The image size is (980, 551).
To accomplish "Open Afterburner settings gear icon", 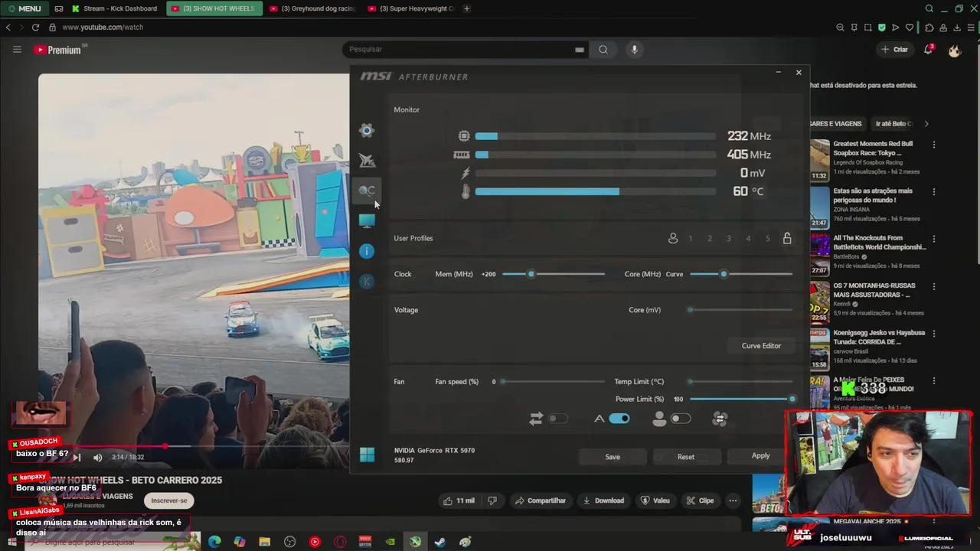I will click(x=367, y=130).
